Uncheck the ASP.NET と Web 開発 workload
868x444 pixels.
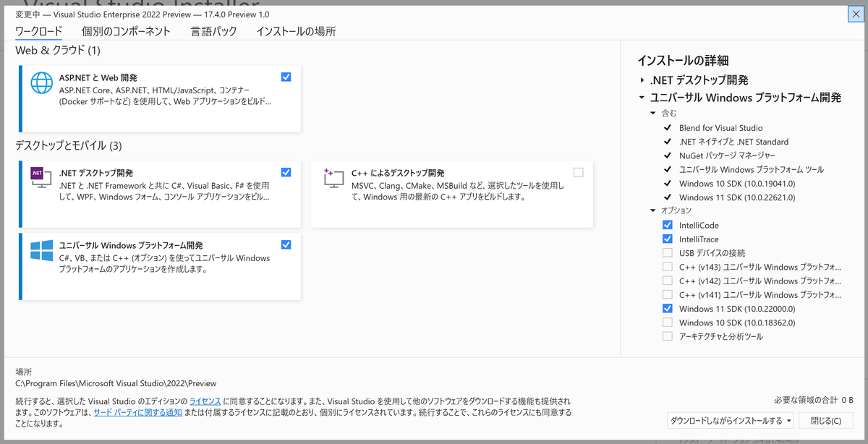pyautogui.click(x=286, y=77)
